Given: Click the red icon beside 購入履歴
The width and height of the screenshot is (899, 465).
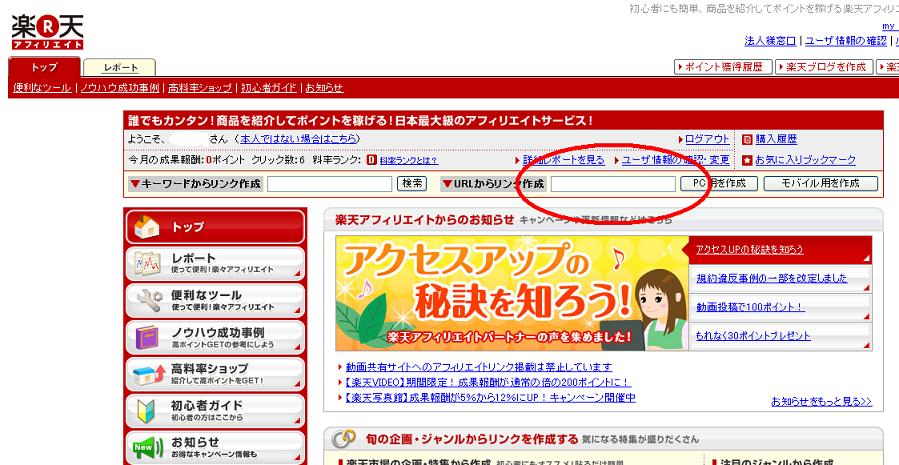Looking at the screenshot, I should coord(746,139).
